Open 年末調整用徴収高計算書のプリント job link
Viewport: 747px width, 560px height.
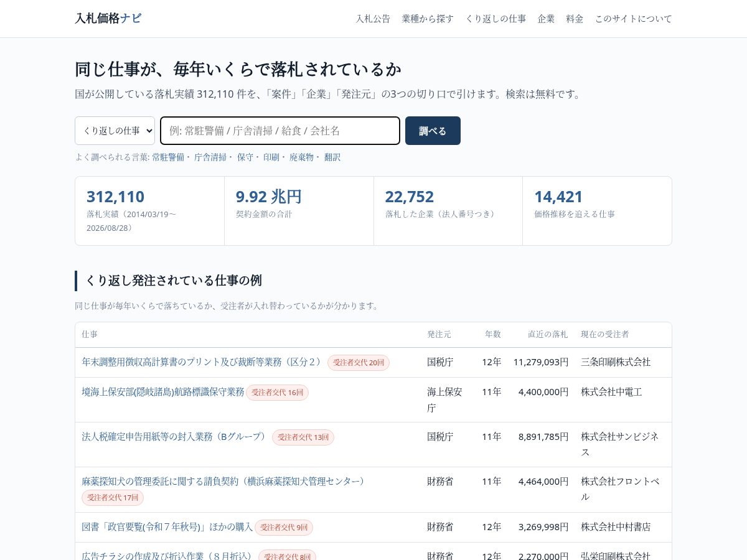(203, 362)
